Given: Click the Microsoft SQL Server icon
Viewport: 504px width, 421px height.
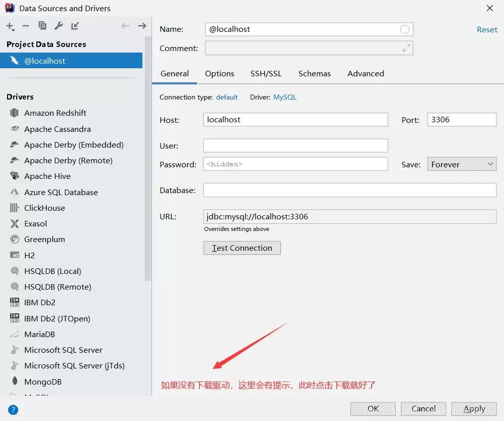Looking at the screenshot, I should coord(15,350).
